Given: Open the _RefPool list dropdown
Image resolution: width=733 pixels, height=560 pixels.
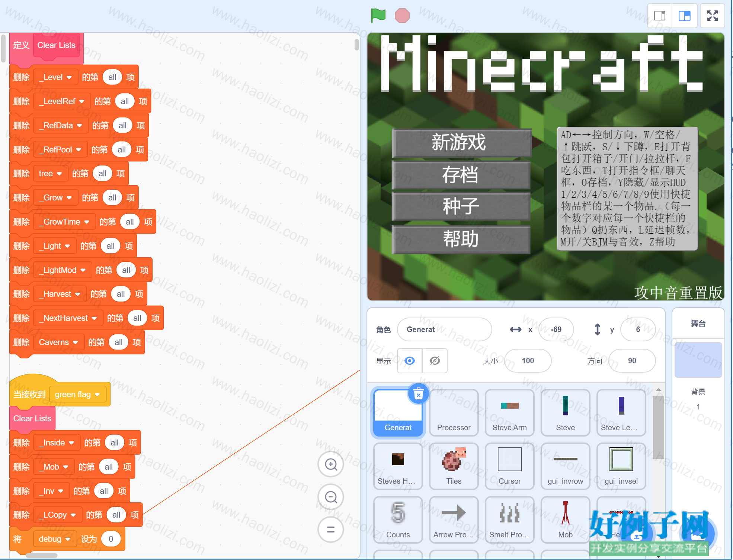Looking at the screenshot, I should (x=60, y=150).
